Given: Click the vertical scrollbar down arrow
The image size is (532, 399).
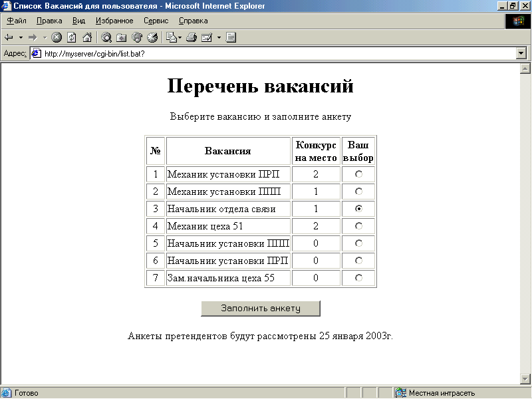Looking at the screenshot, I should point(525,378).
